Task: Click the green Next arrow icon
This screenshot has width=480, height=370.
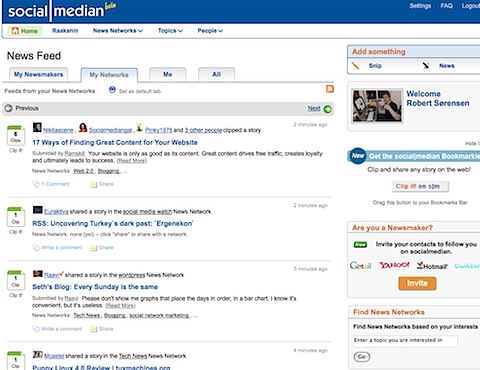Action: tap(328, 109)
